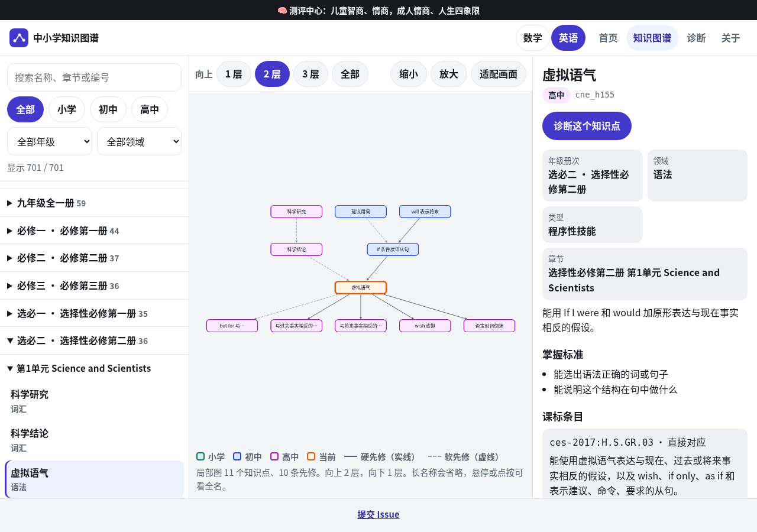757x532 pixels.
Task: Expand 必修二 · 必修第二册 group
Action: click(x=94, y=258)
